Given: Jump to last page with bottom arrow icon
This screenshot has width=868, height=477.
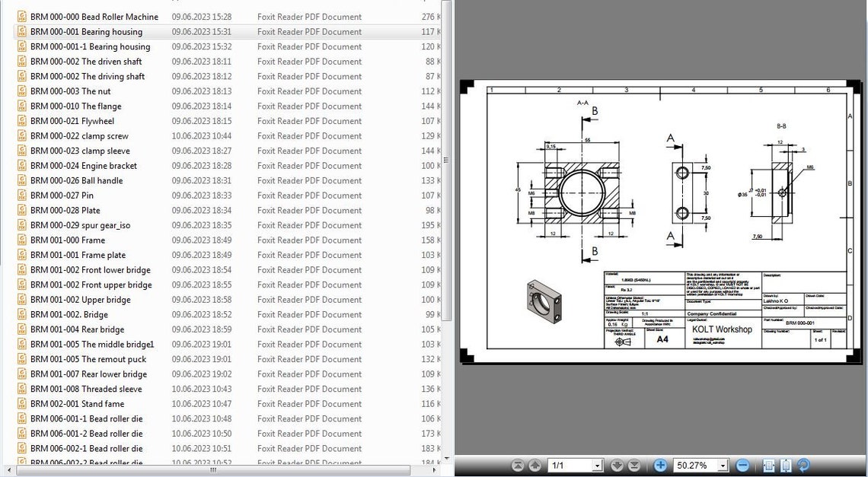Looking at the screenshot, I should point(633,465).
